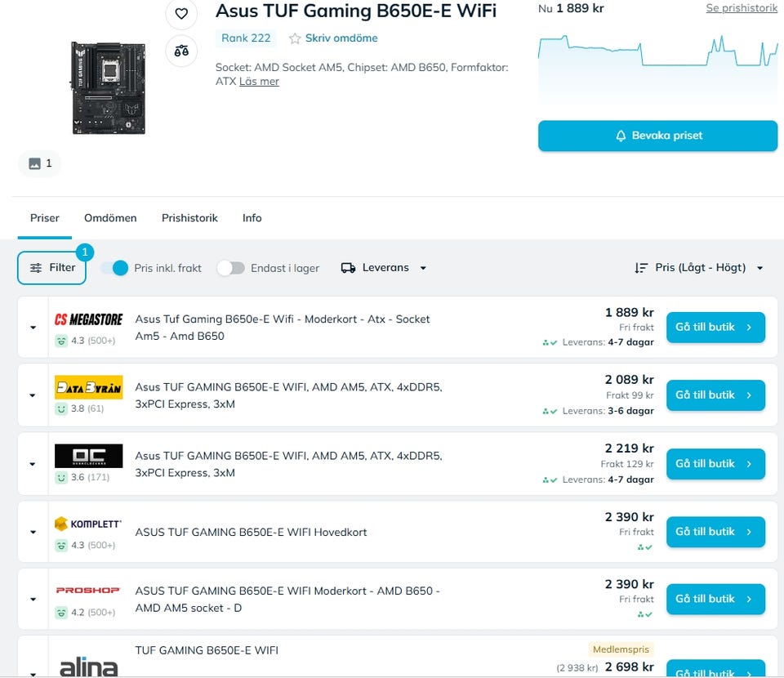Click stock status icon in Proshop row
The height and width of the screenshot is (678, 784).
645,614
